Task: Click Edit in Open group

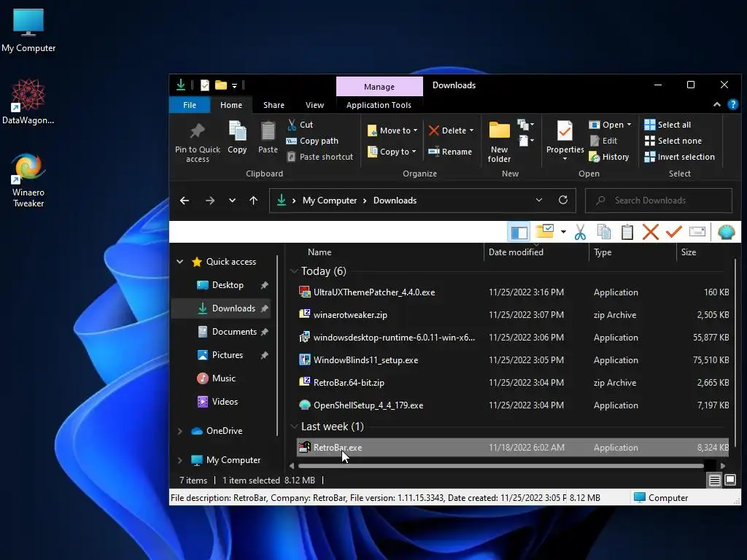Action: pos(603,141)
